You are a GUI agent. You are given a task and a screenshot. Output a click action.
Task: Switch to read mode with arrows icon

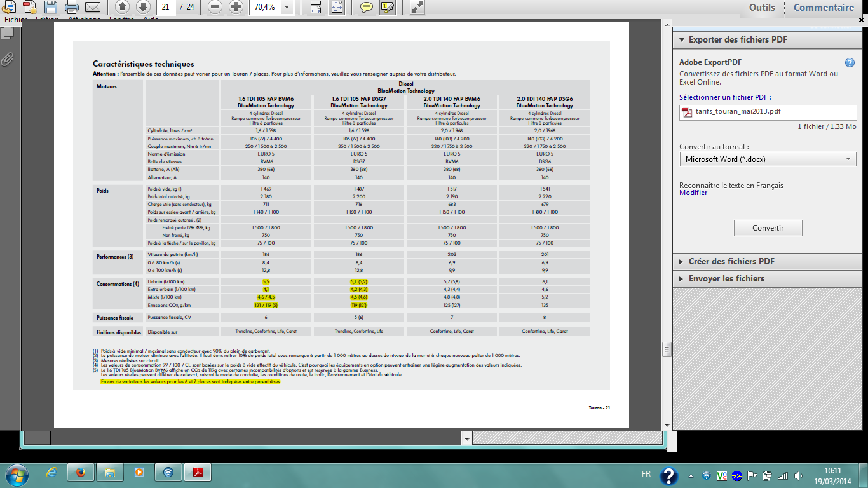pos(417,7)
